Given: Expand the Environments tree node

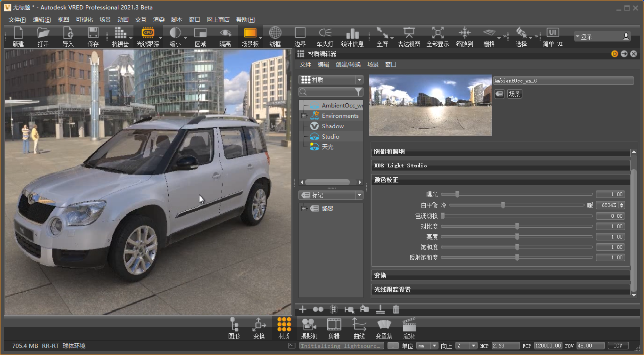Looking at the screenshot, I should (x=304, y=116).
